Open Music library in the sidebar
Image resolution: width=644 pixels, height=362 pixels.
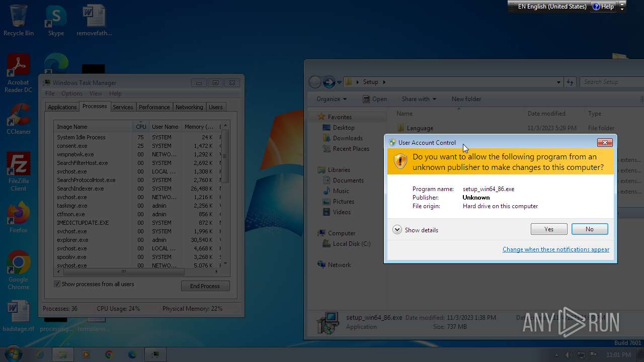pos(341,191)
